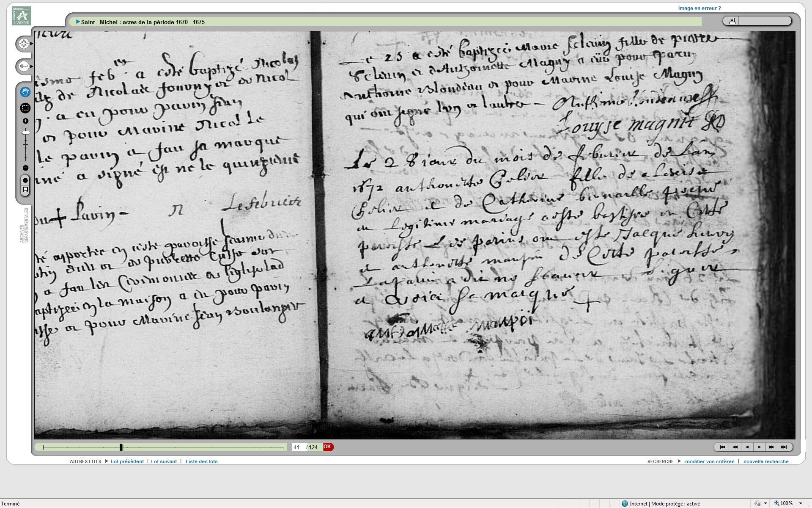Reset zoom with the equals icon

(x=25, y=181)
